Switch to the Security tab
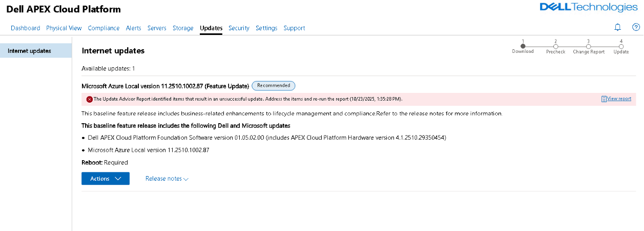 click(239, 28)
